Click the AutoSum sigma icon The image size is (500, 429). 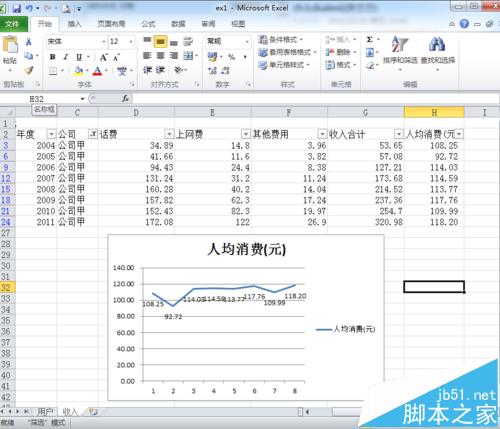tap(370, 40)
